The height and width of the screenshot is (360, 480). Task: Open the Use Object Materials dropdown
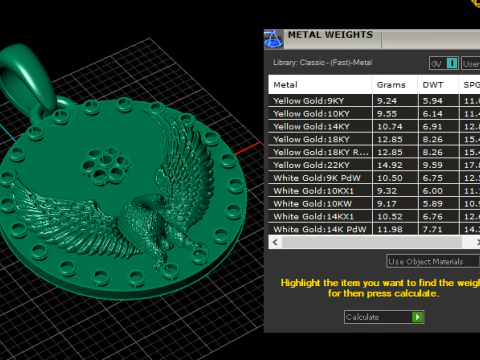pos(433,261)
